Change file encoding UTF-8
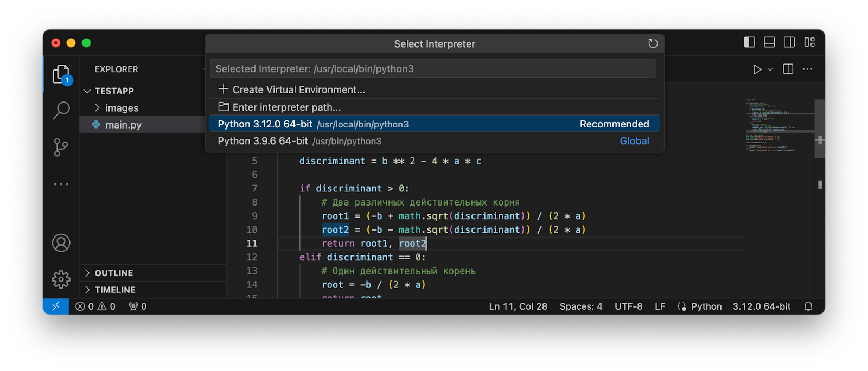The height and width of the screenshot is (371, 868). tap(628, 306)
